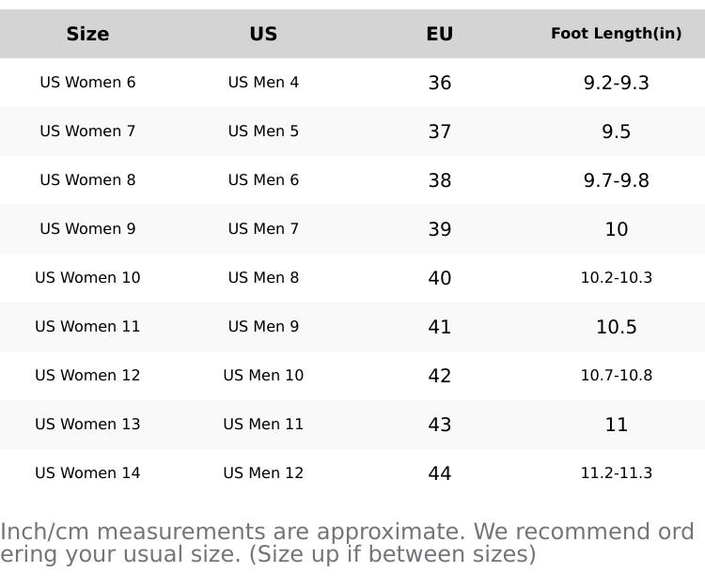Select the US Women 10 cell
The height and width of the screenshot is (588, 705).
point(87,278)
